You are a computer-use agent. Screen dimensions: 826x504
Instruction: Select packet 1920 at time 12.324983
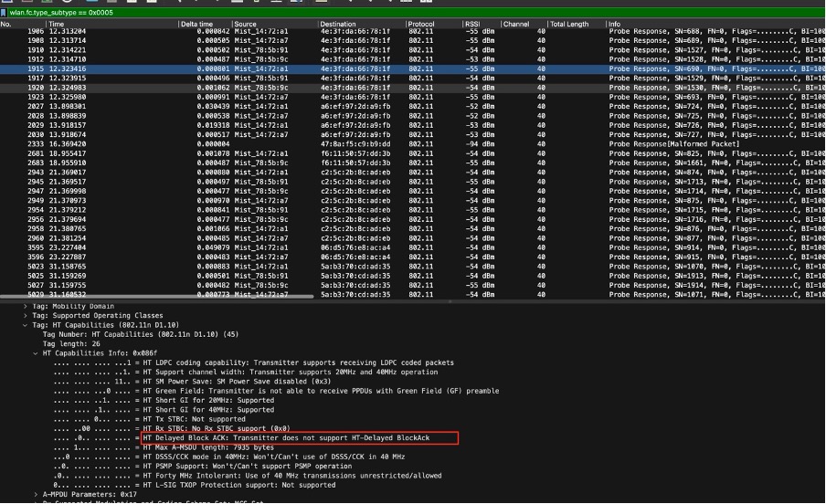413,88
